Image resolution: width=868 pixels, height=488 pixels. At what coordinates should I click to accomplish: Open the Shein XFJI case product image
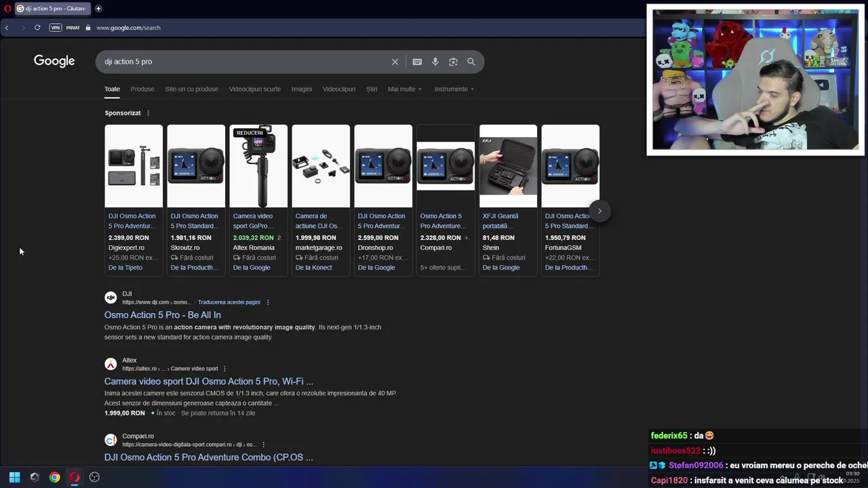click(x=508, y=166)
